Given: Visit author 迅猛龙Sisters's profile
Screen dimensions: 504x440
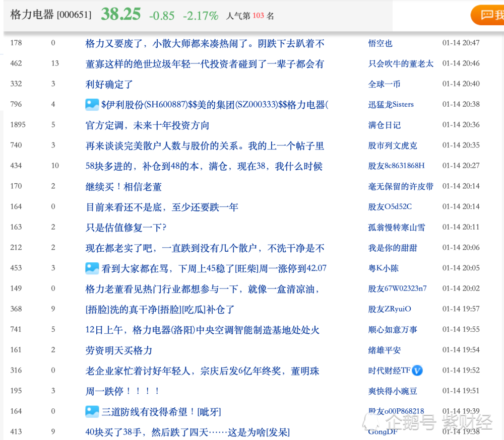Looking at the screenshot, I should pyautogui.click(x=391, y=104).
